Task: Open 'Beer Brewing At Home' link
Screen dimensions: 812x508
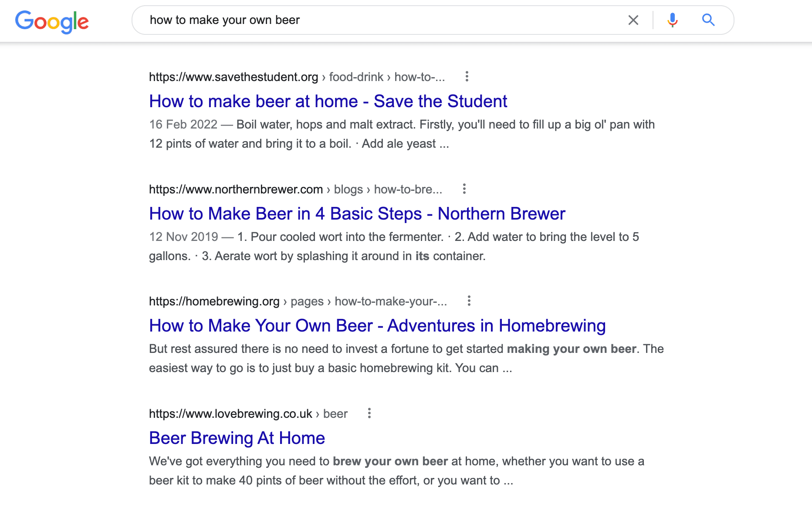Action: [x=237, y=438]
